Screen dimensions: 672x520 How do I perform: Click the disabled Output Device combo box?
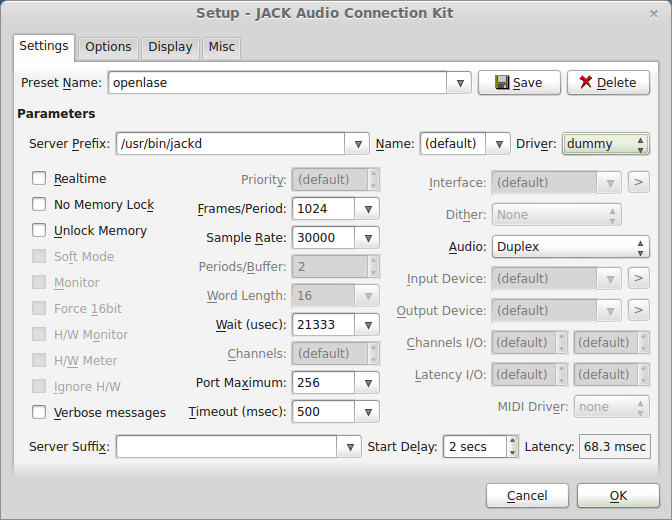[556, 310]
